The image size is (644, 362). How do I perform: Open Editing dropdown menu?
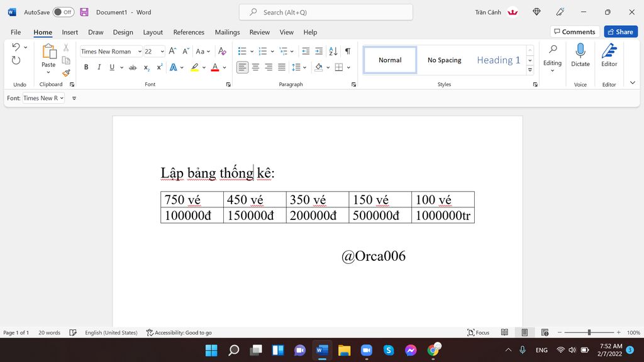point(552,58)
